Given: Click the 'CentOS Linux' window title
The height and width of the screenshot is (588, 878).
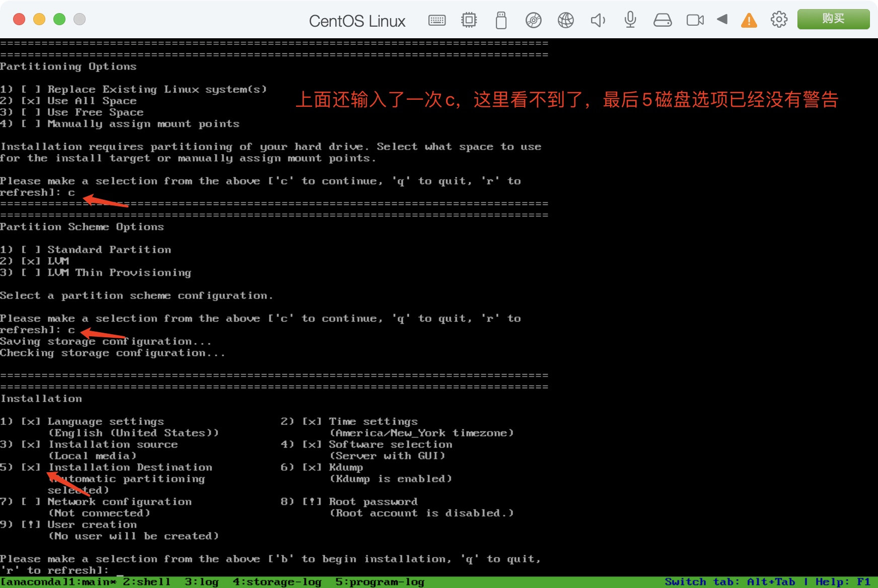Looking at the screenshot, I should (x=357, y=21).
